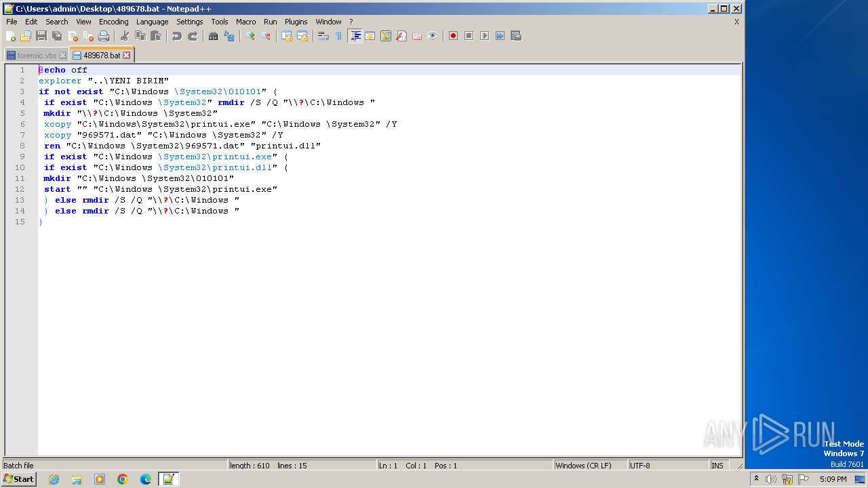Toggle synchronized horizontal scrolling
Screen dimensions: 868x488
(x=302, y=36)
